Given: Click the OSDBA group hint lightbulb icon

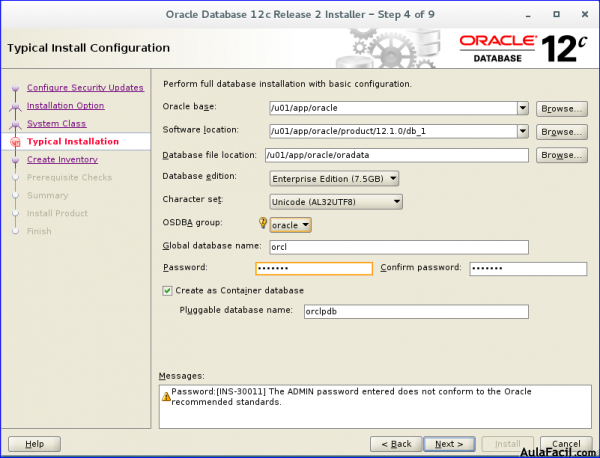Looking at the screenshot, I should (x=263, y=223).
